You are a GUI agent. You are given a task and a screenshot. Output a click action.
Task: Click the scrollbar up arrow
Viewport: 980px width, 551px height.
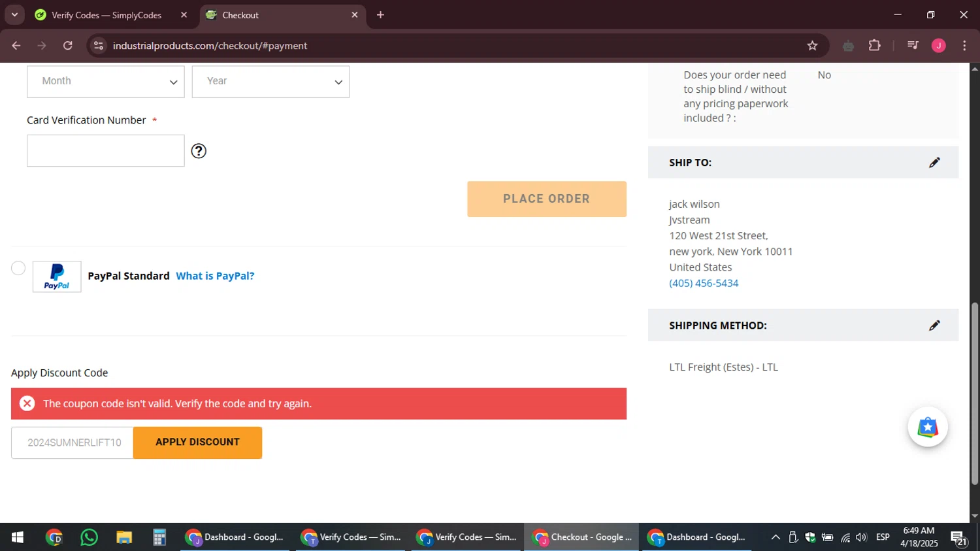click(x=975, y=68)
